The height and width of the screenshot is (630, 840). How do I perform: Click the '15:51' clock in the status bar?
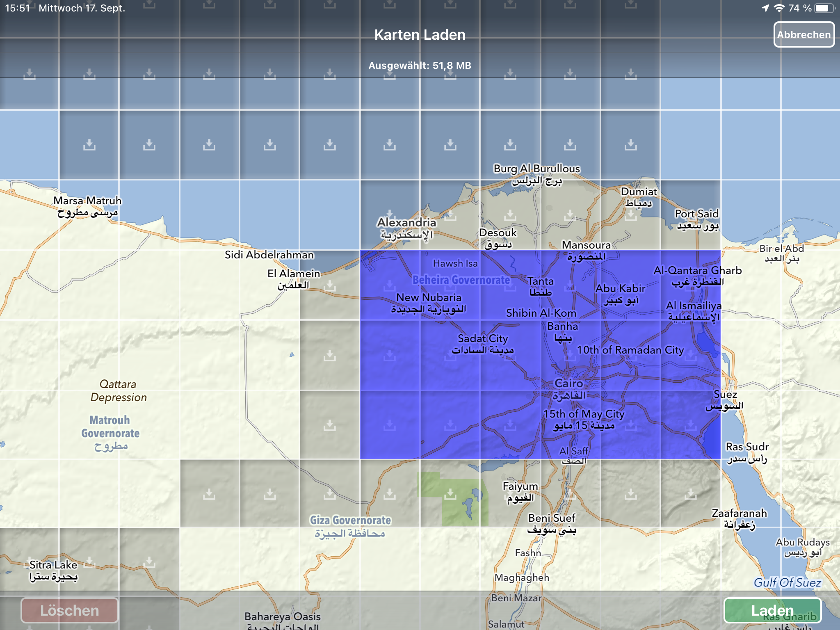click(17, 8)
